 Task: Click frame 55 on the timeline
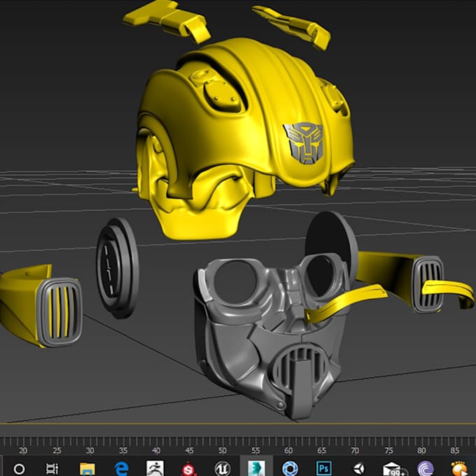(x=255, y=451)
